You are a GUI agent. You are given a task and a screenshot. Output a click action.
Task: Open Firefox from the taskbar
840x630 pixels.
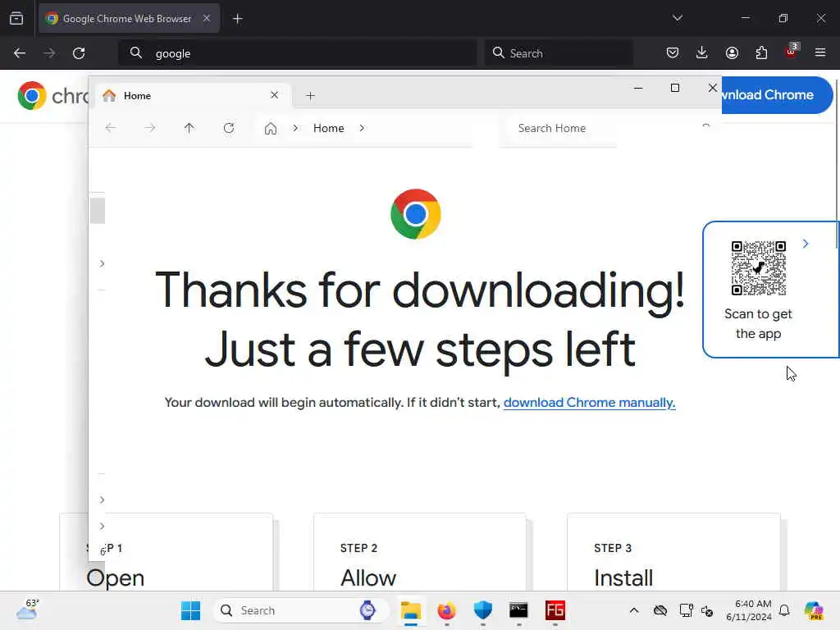point(447,610)
